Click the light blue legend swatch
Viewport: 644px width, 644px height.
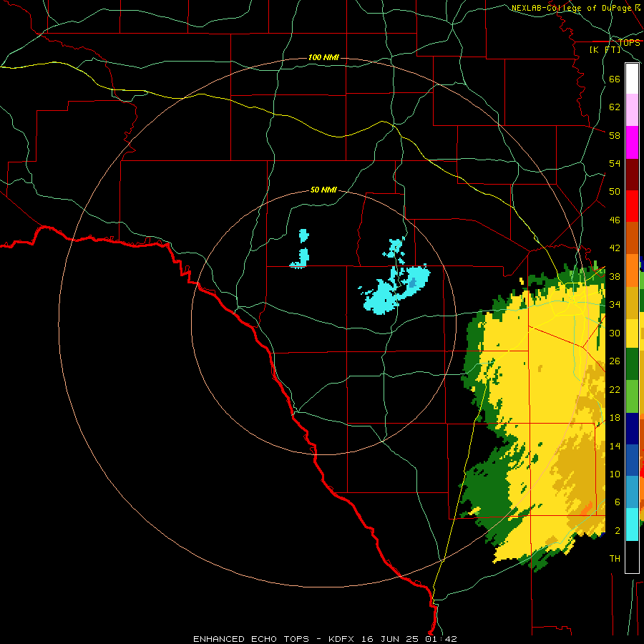[632, 492]
